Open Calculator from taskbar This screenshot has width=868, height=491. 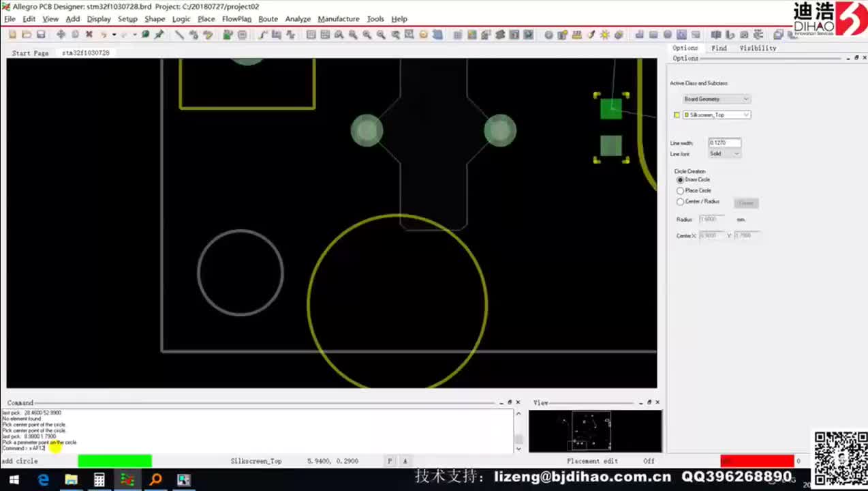99,480
